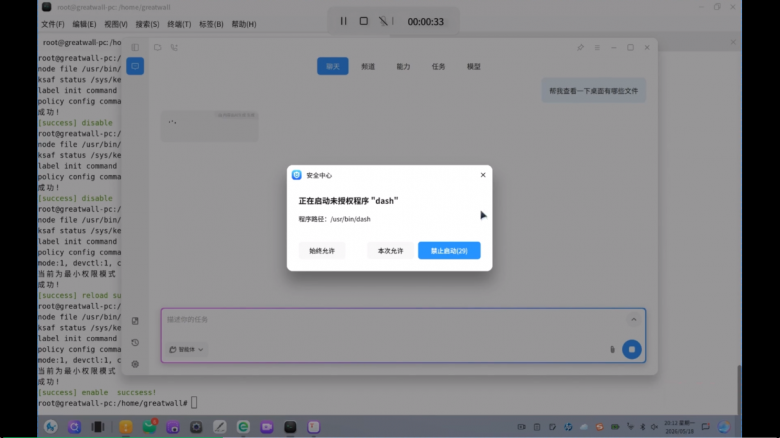Switch to the 任务 tab
780x438 pixels.
coord(438,66)
